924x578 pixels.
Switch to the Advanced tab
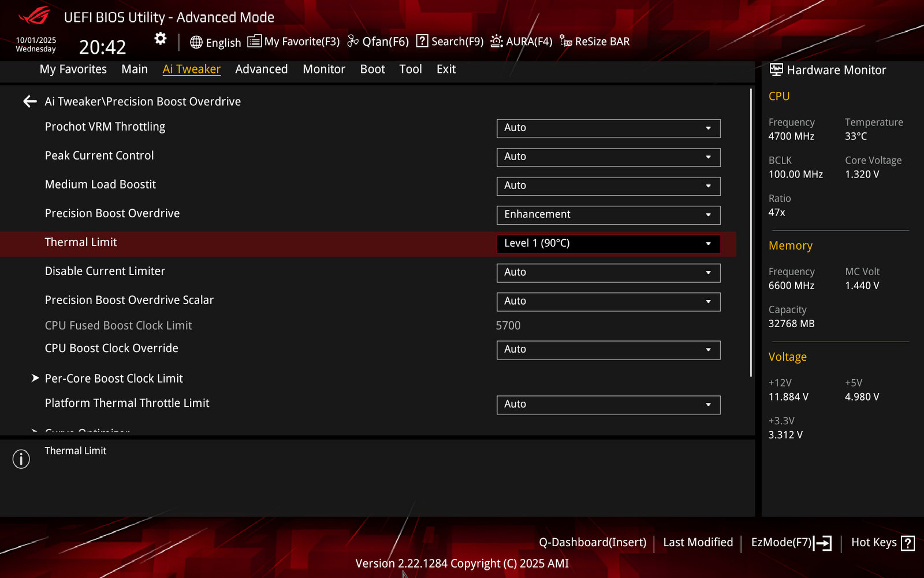click(261, 69)
